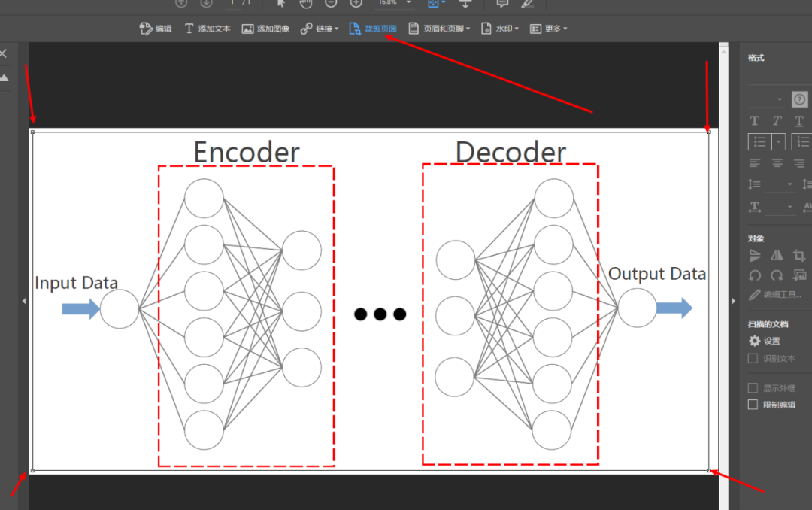This screenshot has width=812, height=510.
Task: Open bulleted list style dropdown
Action: pos(778,141)
